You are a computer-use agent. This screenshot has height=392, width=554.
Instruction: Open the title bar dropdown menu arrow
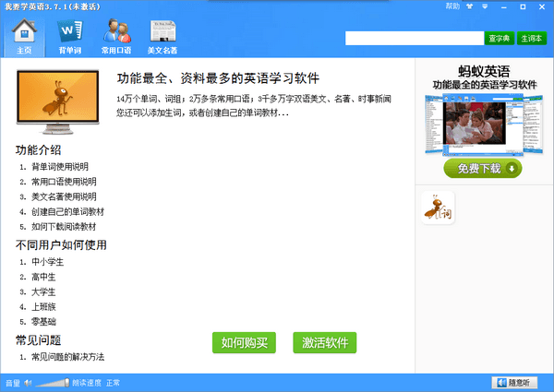[x=485, y=6]
